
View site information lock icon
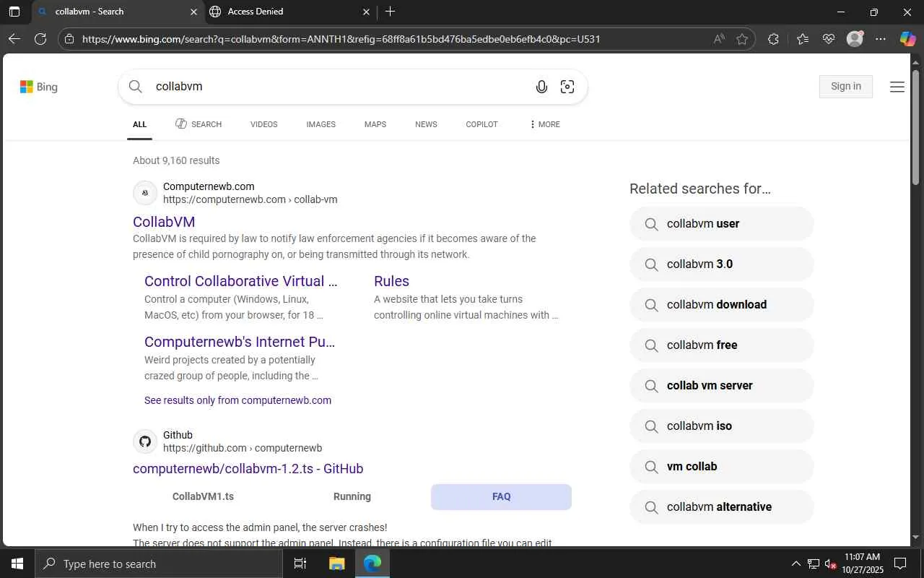coord(68,39)
